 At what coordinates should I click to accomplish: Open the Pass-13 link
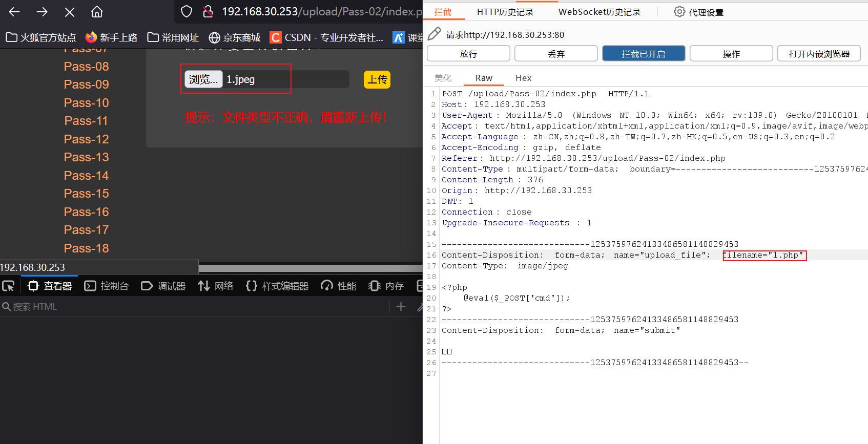point(87,157)
